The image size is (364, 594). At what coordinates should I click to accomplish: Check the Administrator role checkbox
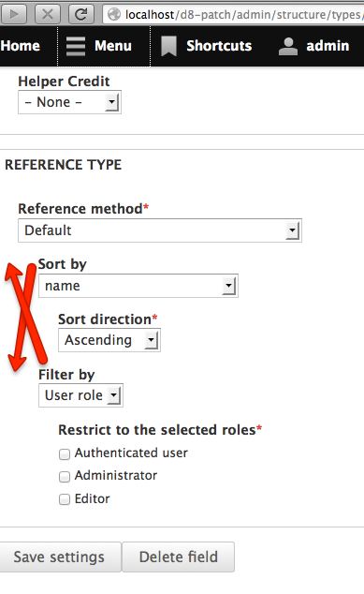pyautogui.click(x=65, y=477)
